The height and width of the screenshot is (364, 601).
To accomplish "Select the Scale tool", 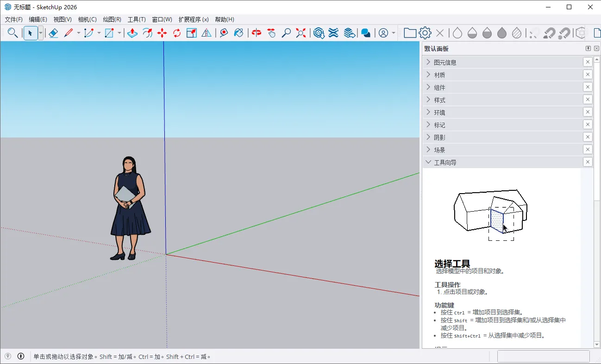I will click(192, 33).
